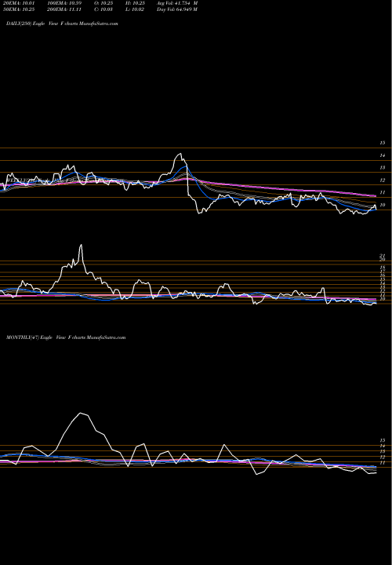The height and width of the screenshot is (565, 392).
Task: Click the Avg Vol reading
Action: [x=177, y=3]
